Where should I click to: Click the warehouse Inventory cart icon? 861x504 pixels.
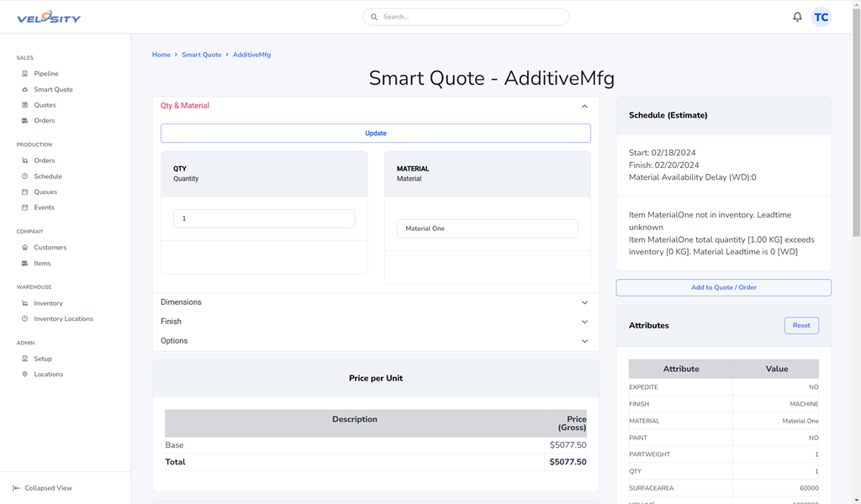point(25,303)
